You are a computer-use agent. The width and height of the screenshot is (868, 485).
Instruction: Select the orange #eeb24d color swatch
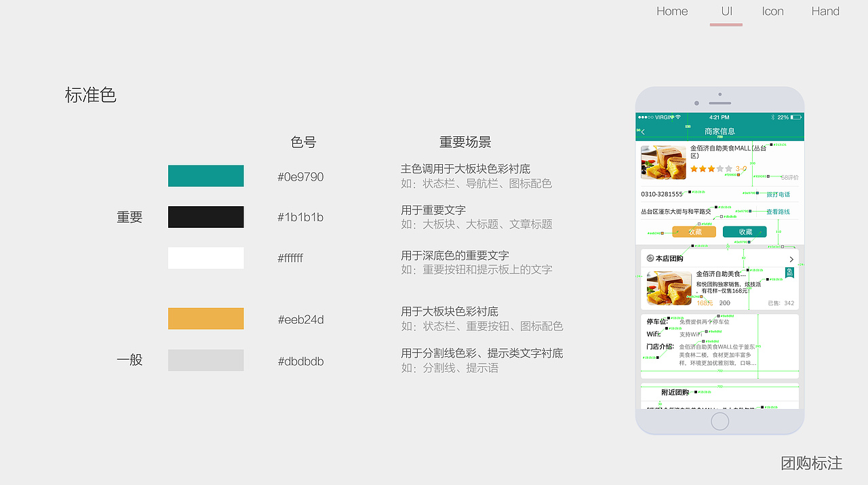(205, 318)
